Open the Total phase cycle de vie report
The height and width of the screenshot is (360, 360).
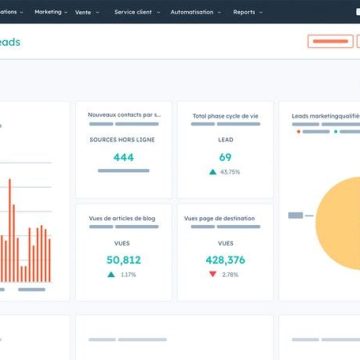[x=225, y=116]
